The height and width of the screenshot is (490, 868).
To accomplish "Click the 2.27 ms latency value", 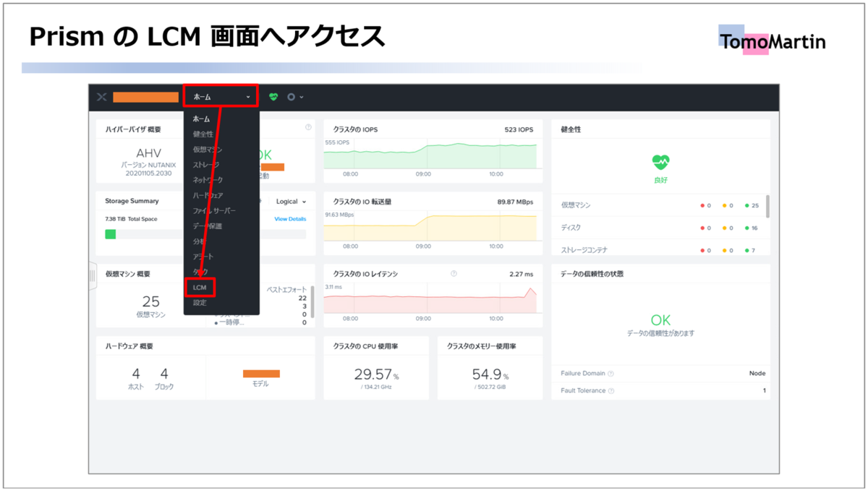I will coord(521,274).
